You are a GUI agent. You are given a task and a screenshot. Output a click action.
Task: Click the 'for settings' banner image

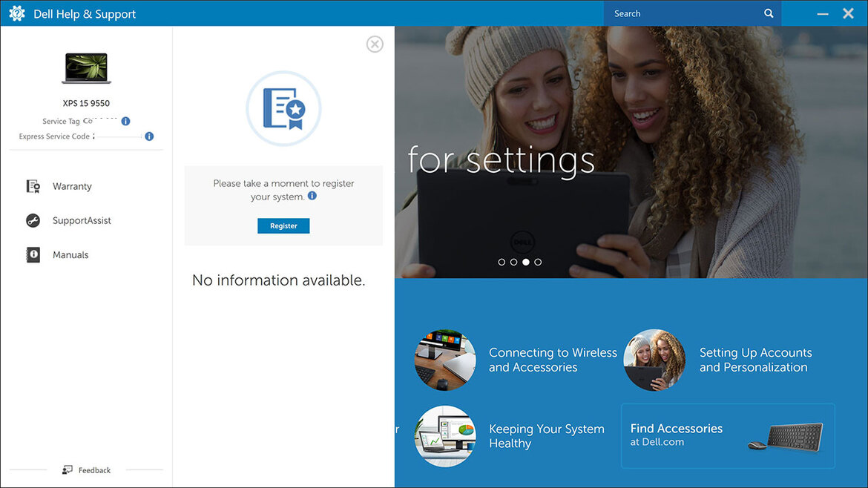click(x=631, y=152)
